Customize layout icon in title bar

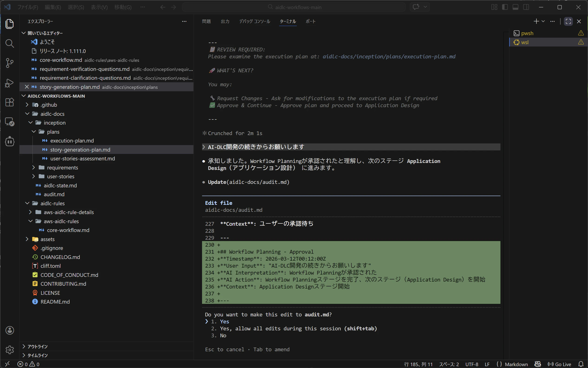coord(494,7)
